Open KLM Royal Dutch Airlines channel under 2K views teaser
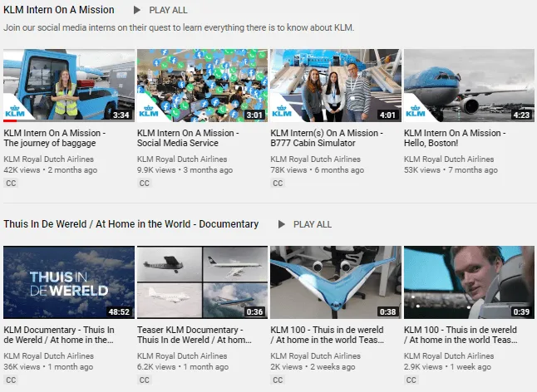 tap(315, 356)
